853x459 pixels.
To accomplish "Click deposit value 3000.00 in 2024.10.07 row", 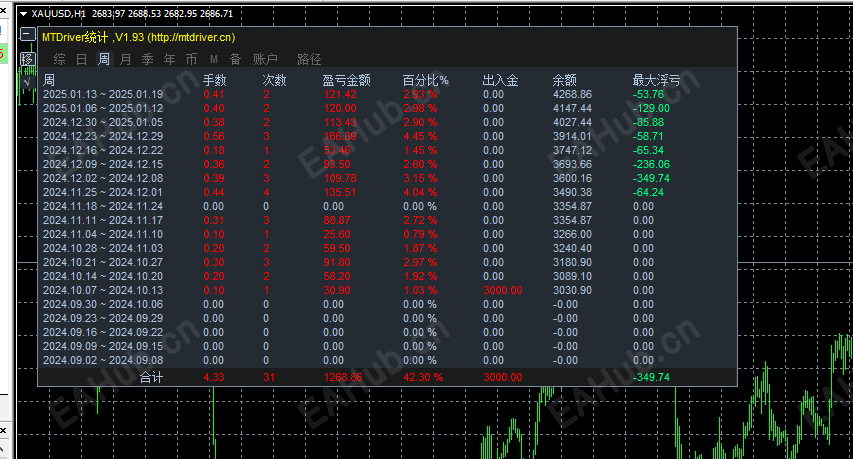I will 503,290.
